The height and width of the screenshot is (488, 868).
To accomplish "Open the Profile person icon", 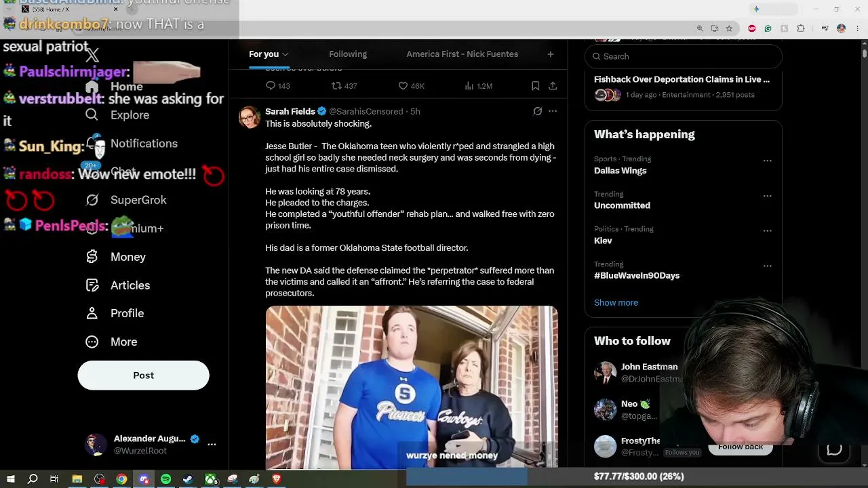I will pyautogui.click(x=92, y=313).
